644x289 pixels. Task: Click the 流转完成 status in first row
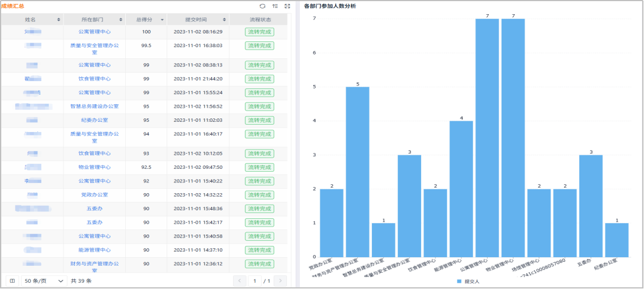pyautogui.click(x=260, y=32)
